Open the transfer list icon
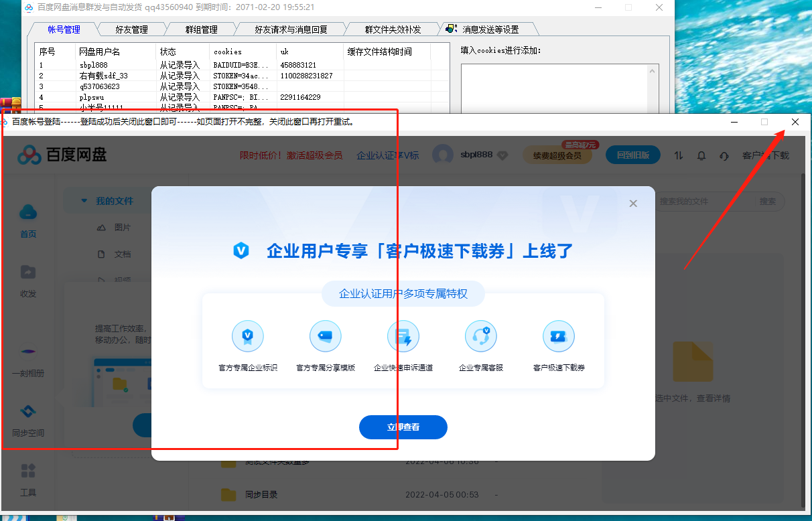 tap(678, 155)
